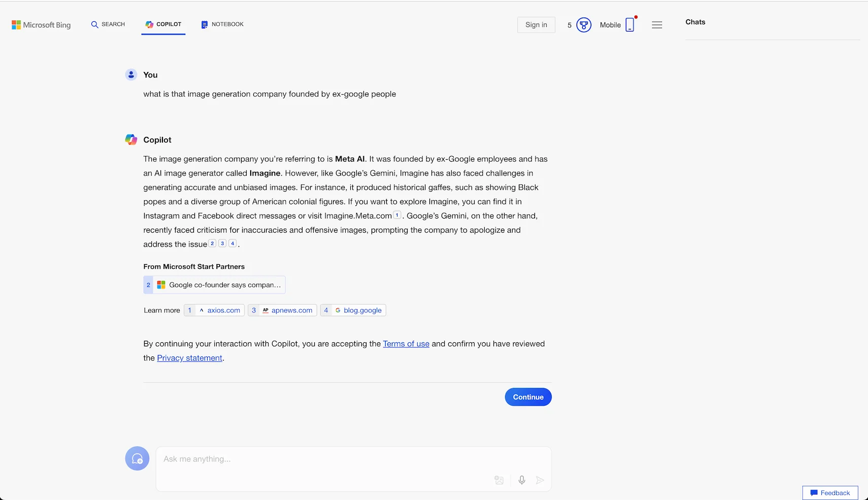Activate the microphone for voice input
Image resolution: width=868 pixels, height=500 pixels.
click(x=521, y=480)
